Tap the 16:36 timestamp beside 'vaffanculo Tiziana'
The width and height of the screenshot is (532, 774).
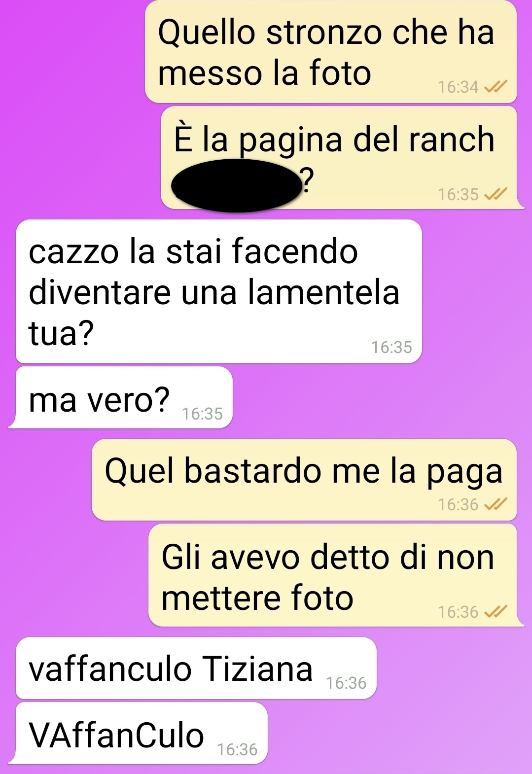[346, 683]
